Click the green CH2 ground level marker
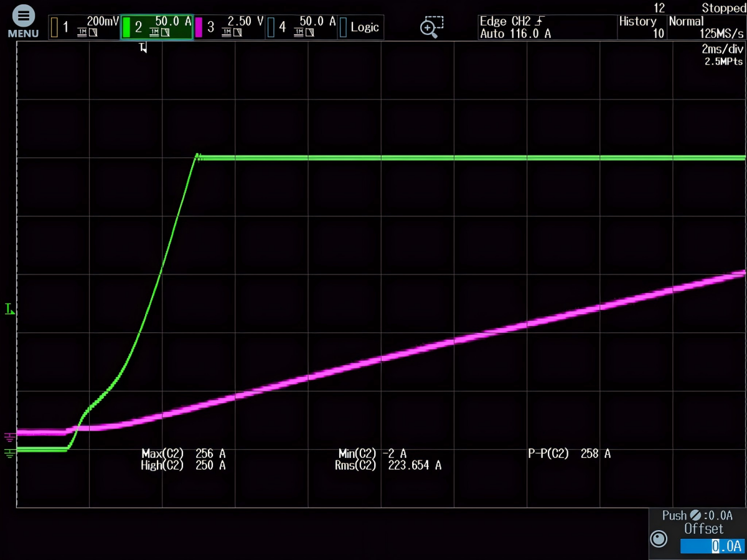747x560 pixels. (x=9, y=453)
